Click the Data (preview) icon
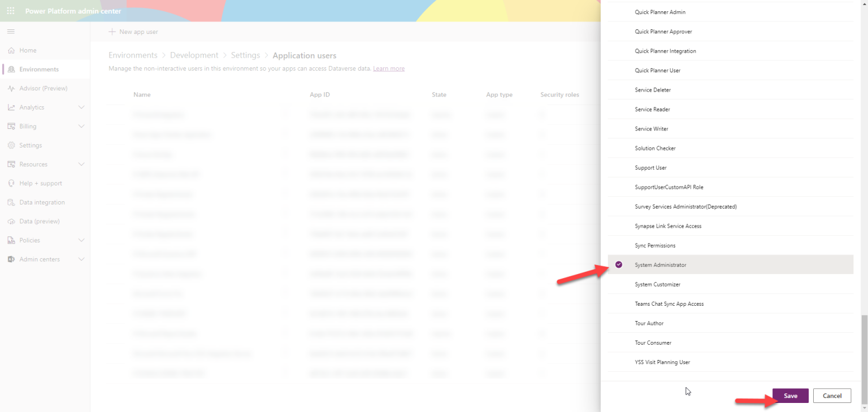 pos(11,222)
